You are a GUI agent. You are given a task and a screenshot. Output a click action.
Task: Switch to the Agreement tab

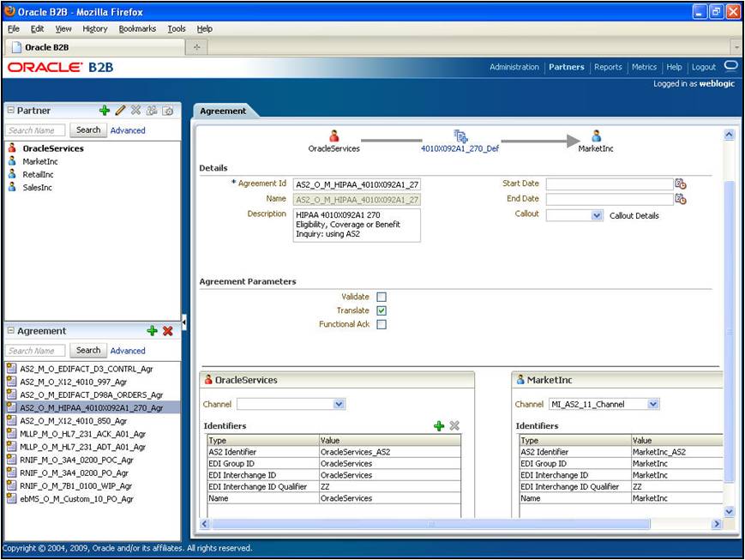(x=223, y=111)
